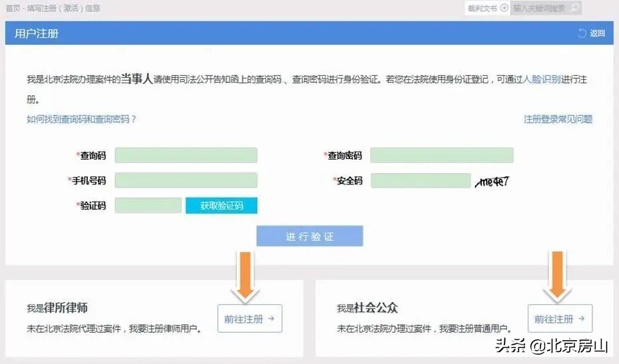This screenshot has width=619, height=364.
Task: Click the 首页 breadcrumb link
Action: coord(13,8)
